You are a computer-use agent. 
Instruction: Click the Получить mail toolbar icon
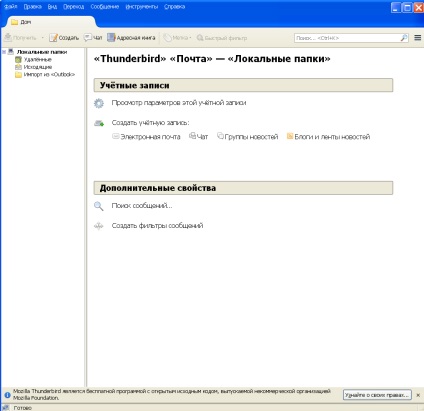point(8,38)
